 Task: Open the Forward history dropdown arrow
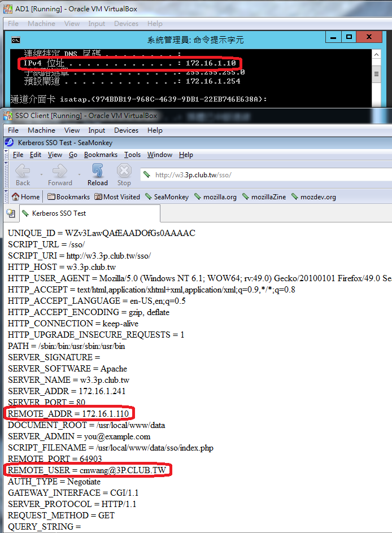coord(79,174)
